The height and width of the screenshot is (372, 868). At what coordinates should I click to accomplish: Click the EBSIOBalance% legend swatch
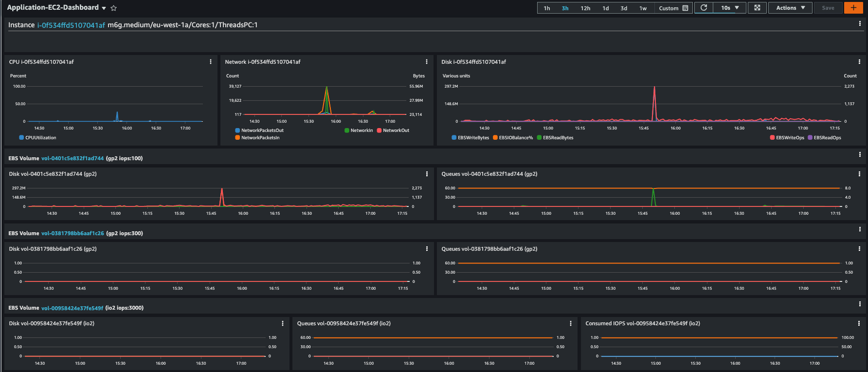(x=495, y=138)
